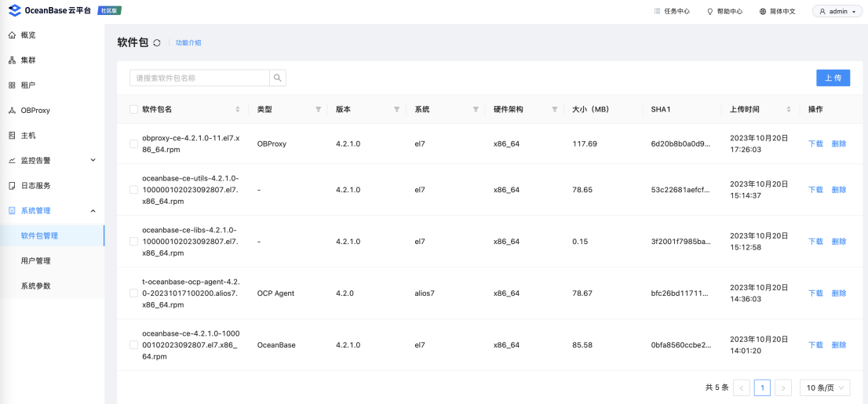Go to next page arrow
Image resolution: width=868 pixels, height=404 pixels.
click(782, 388)
